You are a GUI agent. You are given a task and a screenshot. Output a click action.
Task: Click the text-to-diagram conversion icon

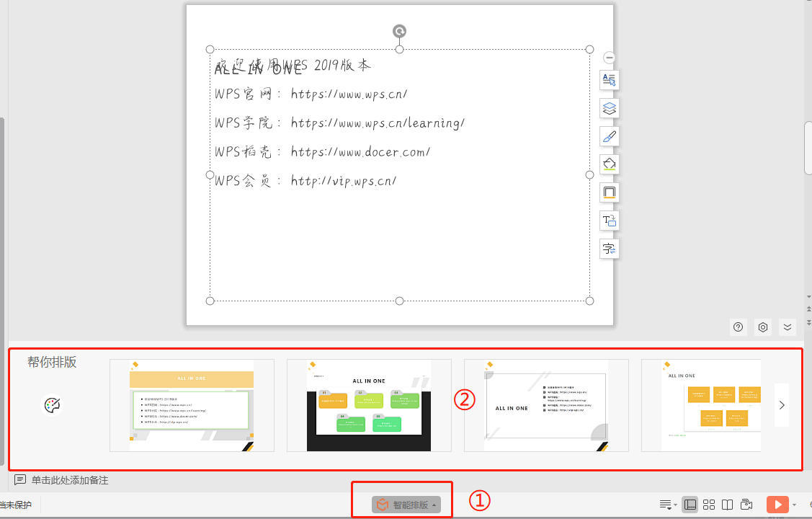(x=609, y=221)
